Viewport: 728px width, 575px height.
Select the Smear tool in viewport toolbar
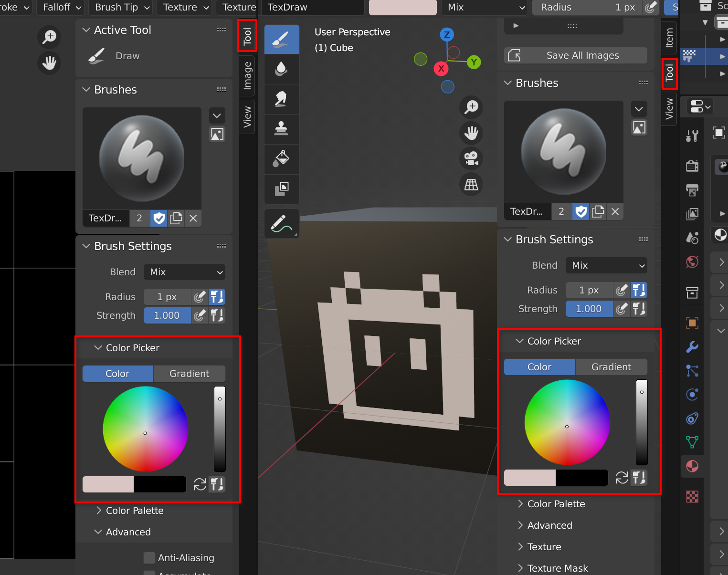(282, 99)
